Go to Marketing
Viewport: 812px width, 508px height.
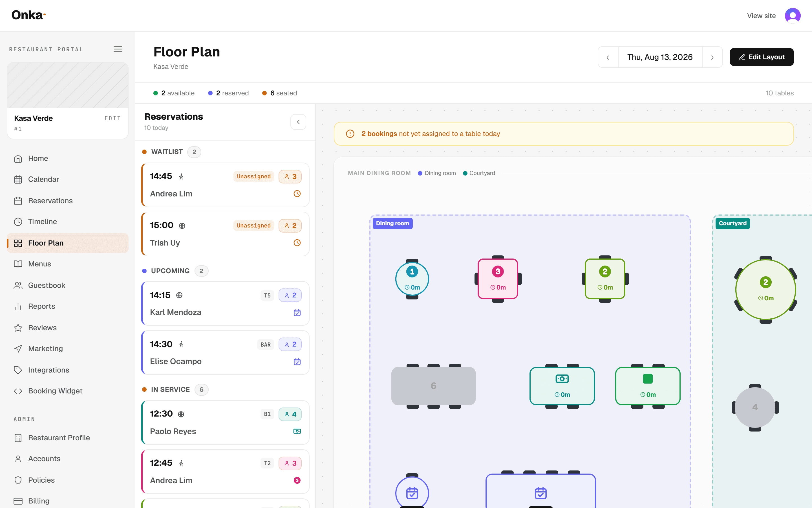coord(68,349)
